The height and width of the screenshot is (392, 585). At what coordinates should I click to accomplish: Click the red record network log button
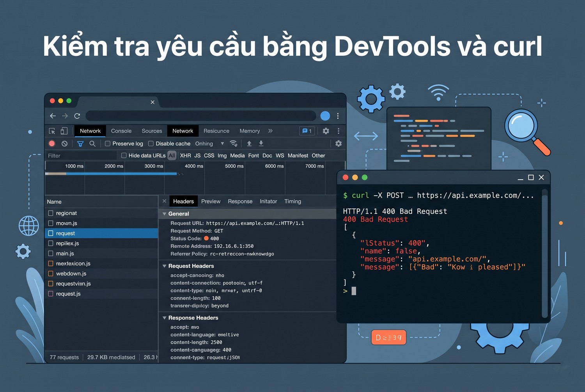52,143
